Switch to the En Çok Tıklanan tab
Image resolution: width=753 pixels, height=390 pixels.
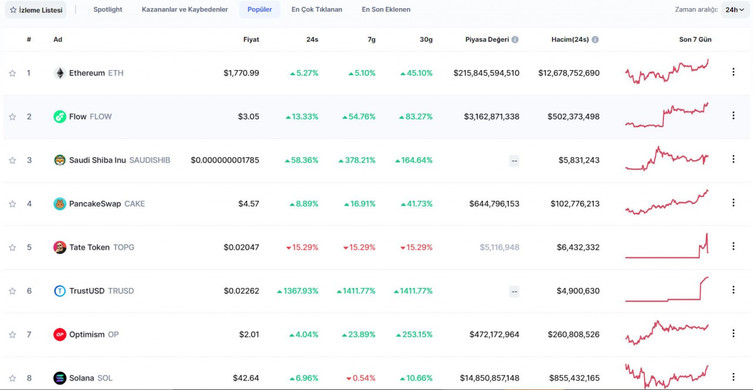coord(316,10)
